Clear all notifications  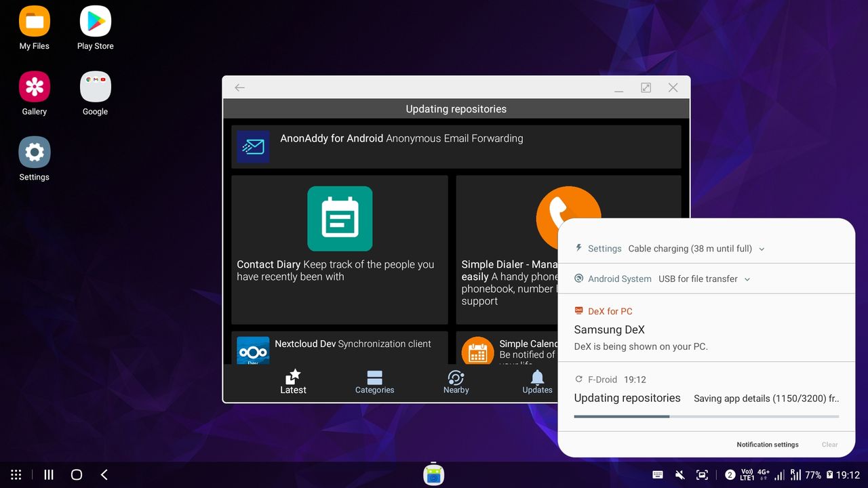coord(829,445)
